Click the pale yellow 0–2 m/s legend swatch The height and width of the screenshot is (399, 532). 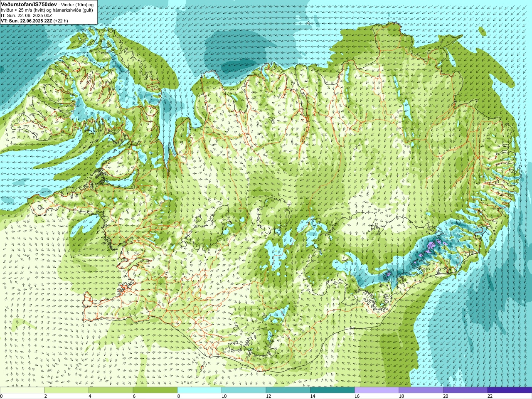pos(22,390)
